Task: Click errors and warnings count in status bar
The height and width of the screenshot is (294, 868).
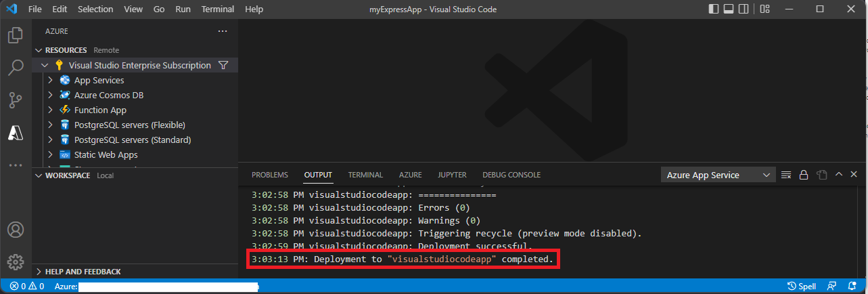Action: pos(27,287)
